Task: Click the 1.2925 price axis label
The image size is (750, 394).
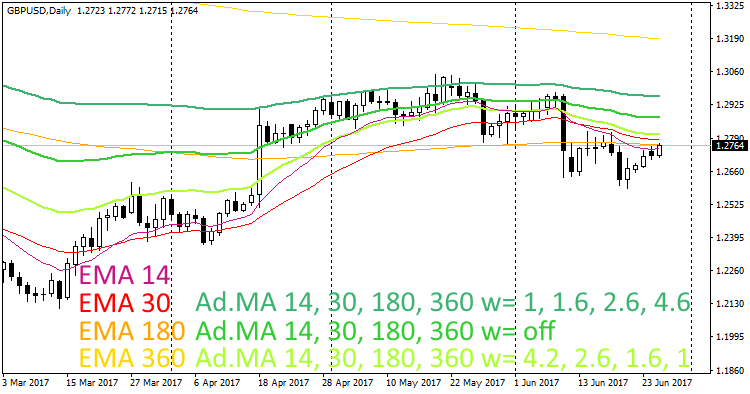Action: point(730,105)
